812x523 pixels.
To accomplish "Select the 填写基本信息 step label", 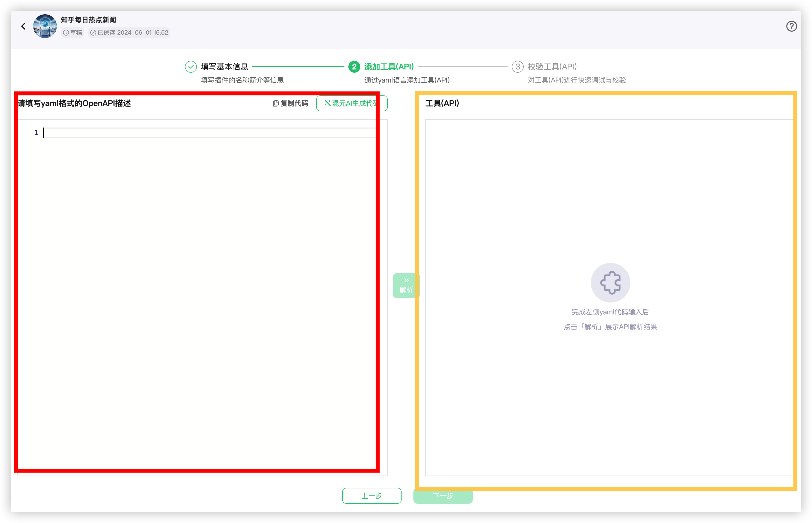I will (x=224, y=66).
